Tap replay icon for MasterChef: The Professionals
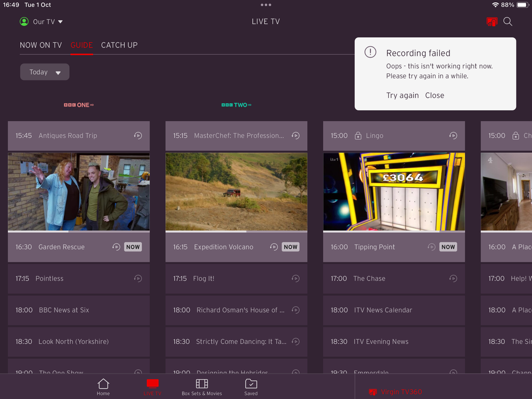Image resolution: width=532 pixels, height=399 pixels. [296, 135]
